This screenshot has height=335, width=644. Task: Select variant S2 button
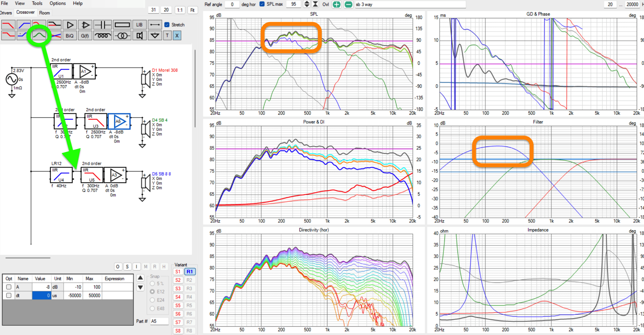click(x=178, y=280)
